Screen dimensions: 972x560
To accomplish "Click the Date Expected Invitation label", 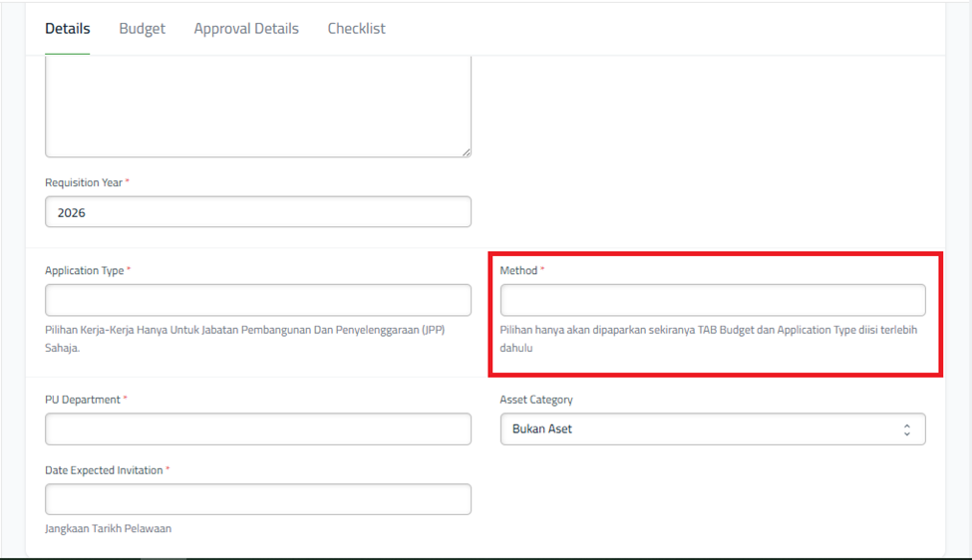I will [x=104, y=470].
